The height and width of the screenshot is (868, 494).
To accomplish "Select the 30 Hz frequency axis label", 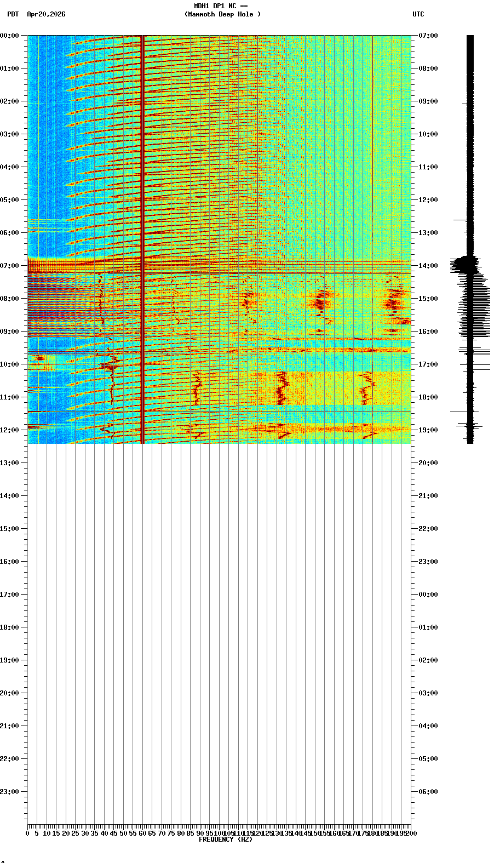I will [85, 833].
